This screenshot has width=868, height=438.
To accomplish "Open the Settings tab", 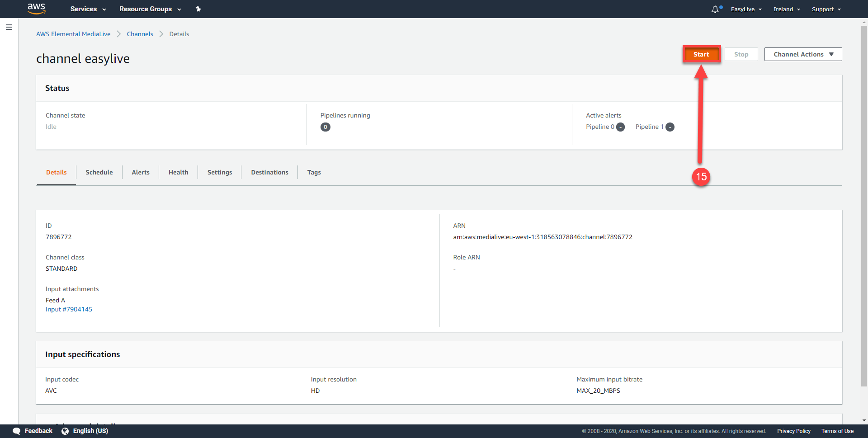I will pos(220,172).
